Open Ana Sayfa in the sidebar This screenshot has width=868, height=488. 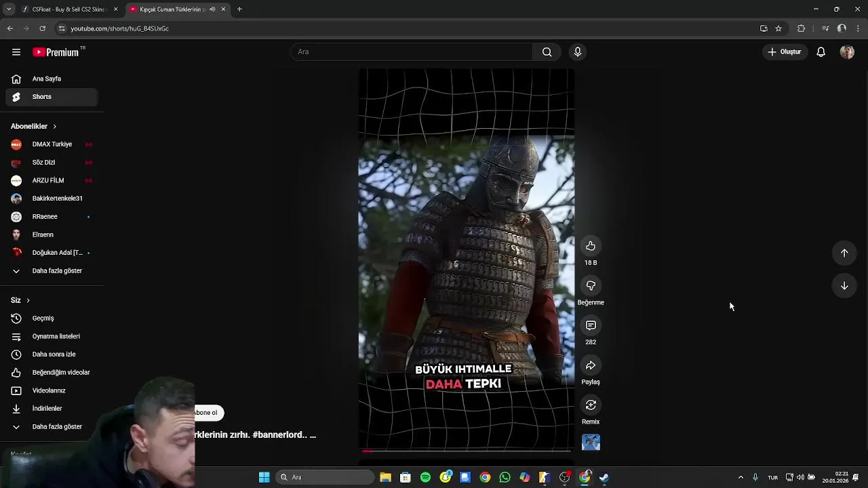(x=52, y=79)
